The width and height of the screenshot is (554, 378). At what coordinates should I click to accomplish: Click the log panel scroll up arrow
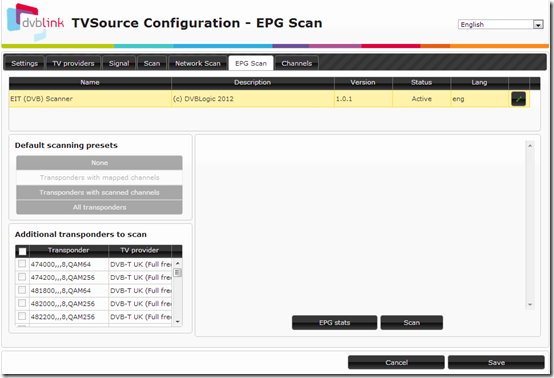[530, 146]
